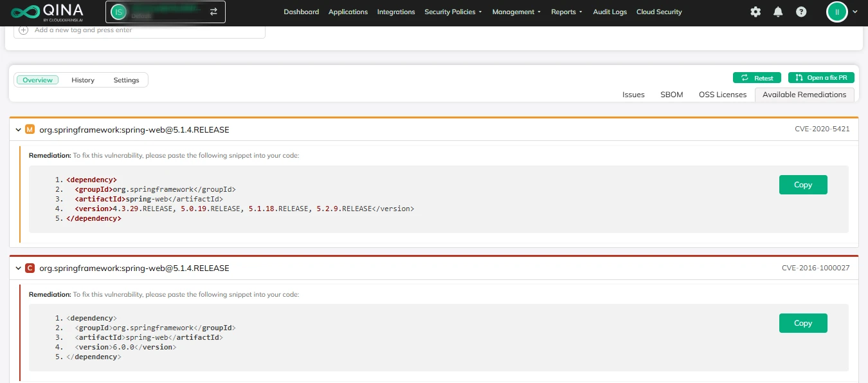The image size is (868, 383).
Task: Open the Security Policies dropdown menu
Action: 453,12
